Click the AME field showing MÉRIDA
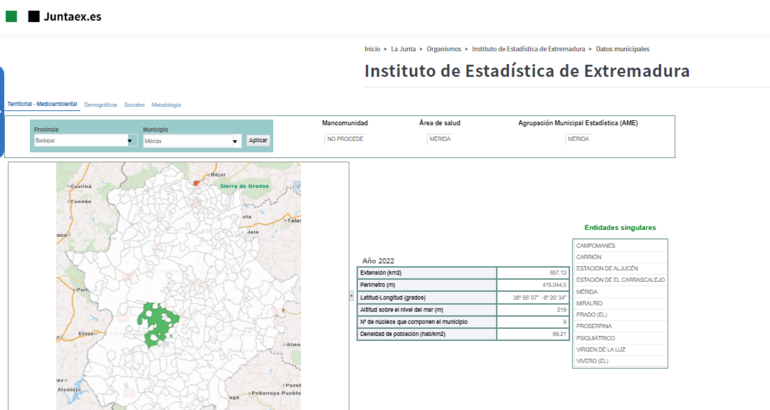Image resolution: width=770 pixels, height=410 pixels. (578, 139)
